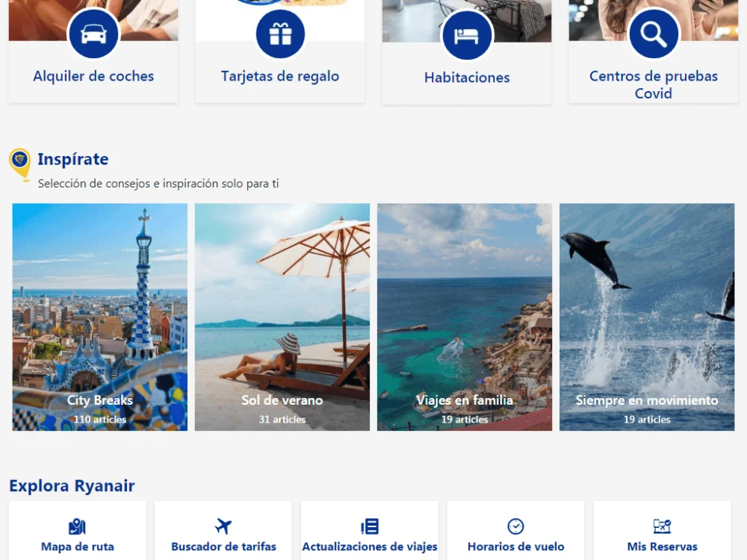This screenshot has height=560, width=747.
Task: Open Centros de pruebas Covid
Action: coord(654,84)
